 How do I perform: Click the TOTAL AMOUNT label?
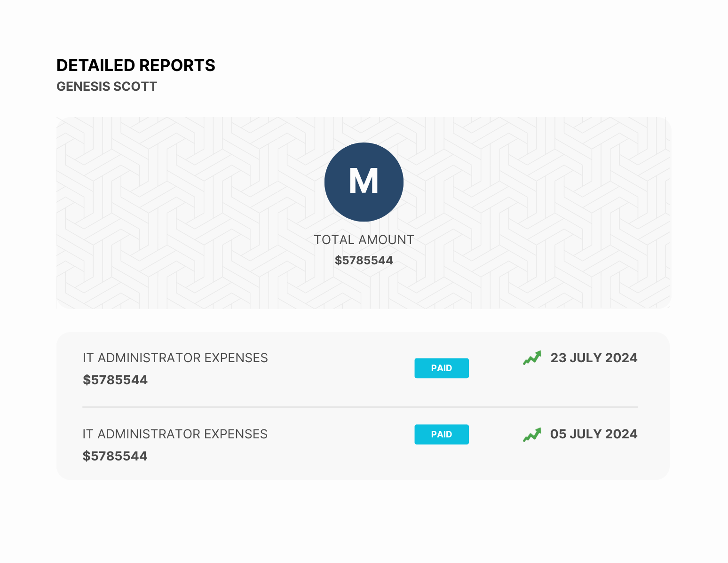pyautogui.click(x=364, y=240)
